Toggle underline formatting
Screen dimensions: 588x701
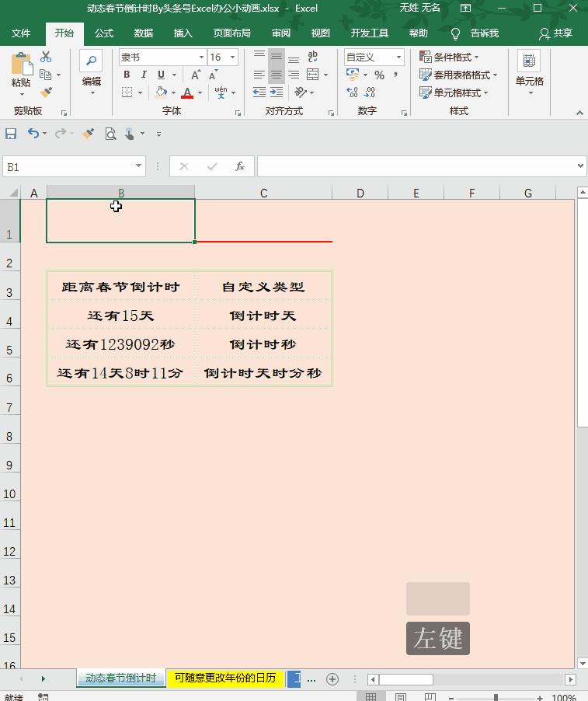pos(161,75)
